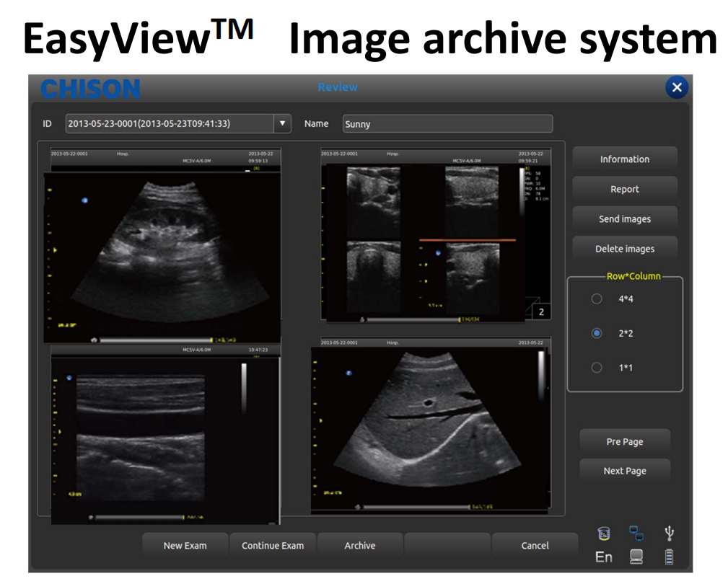Go to the Pre Page
Image resolution: width=728 pixels, height=584 pixels.
[625, 441]
